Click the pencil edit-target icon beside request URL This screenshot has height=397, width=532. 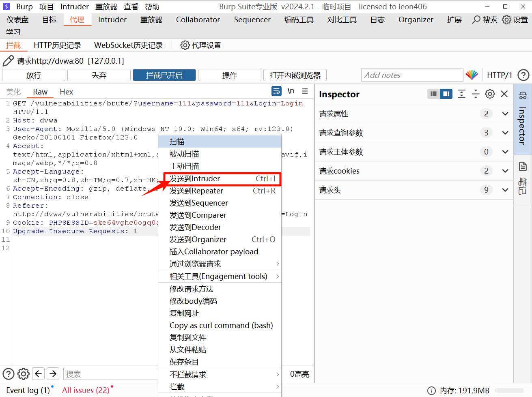(8, 61)
